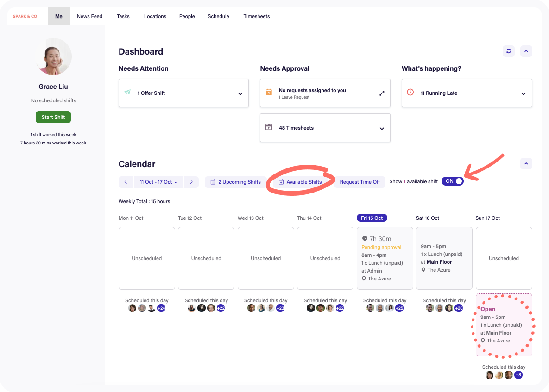Viewport: 549px width, 392px height.
Task: Click Request Time Off button
Action: (x=360, y=182)
